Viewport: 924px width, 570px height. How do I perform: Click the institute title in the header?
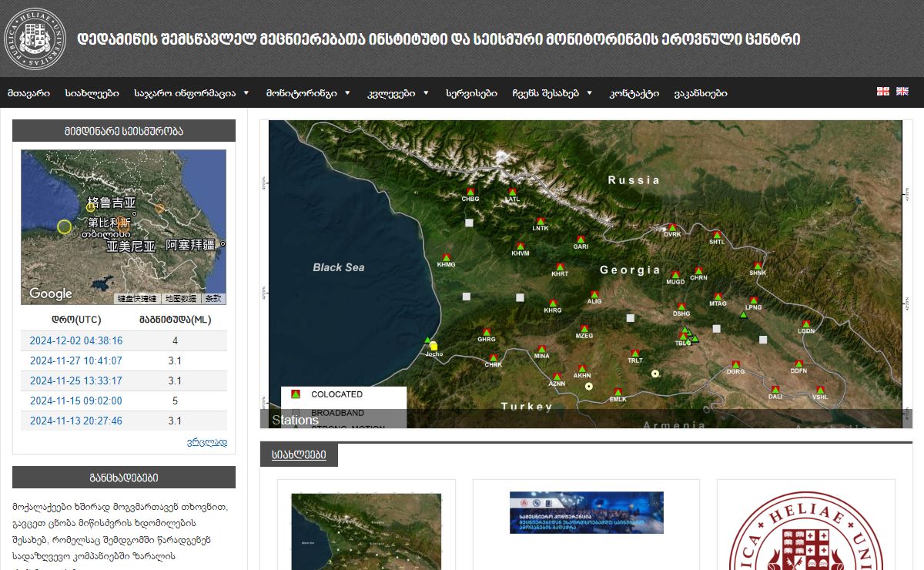click(x=439, y=39)
